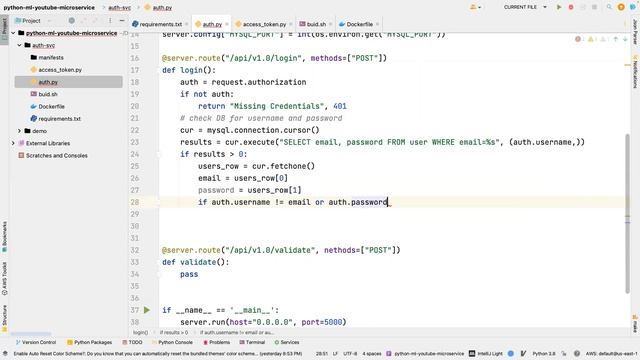Click auth-svc in the breadcrumb path
Image resolution: width=640 pixels, height=360 pixels.
click(120, 7)
